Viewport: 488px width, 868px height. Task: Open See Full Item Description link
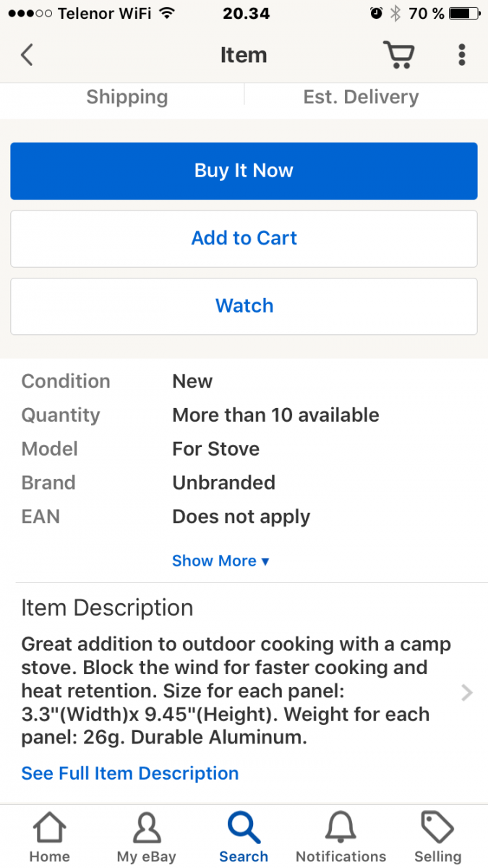[x=130, y=773]
